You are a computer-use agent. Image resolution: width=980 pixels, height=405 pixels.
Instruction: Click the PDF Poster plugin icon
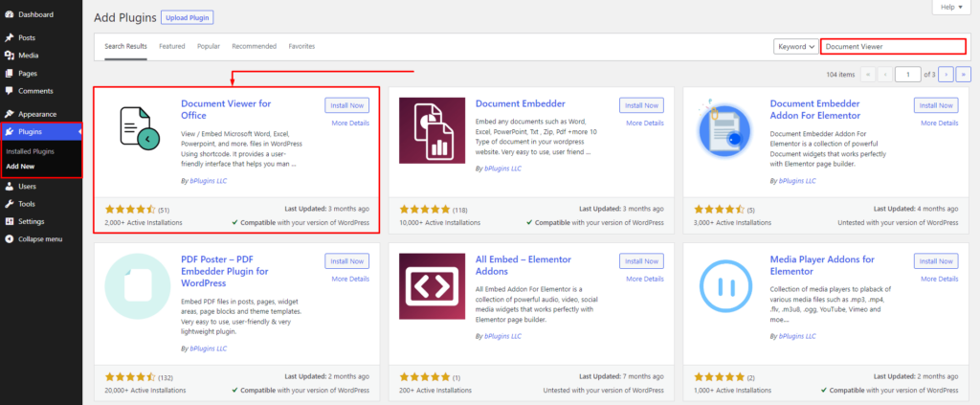click(x=138, y=285)
